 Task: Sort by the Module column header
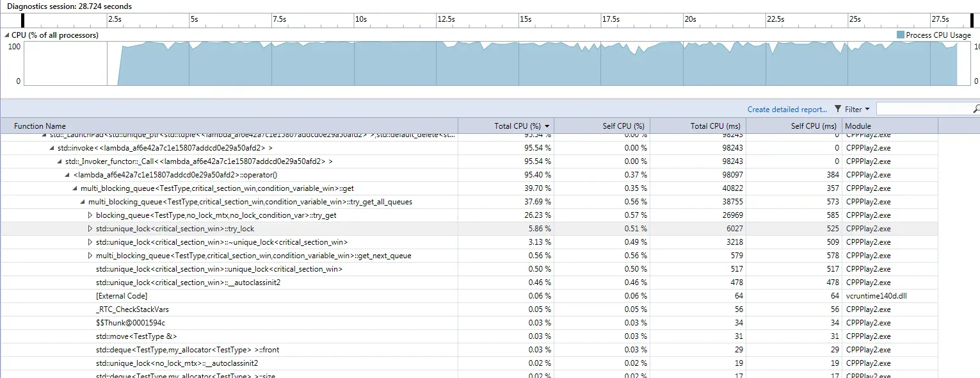tap(890, 126)
